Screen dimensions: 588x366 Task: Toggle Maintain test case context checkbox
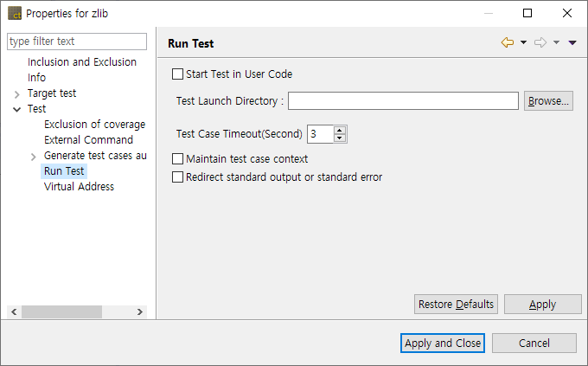click(178, 159)
